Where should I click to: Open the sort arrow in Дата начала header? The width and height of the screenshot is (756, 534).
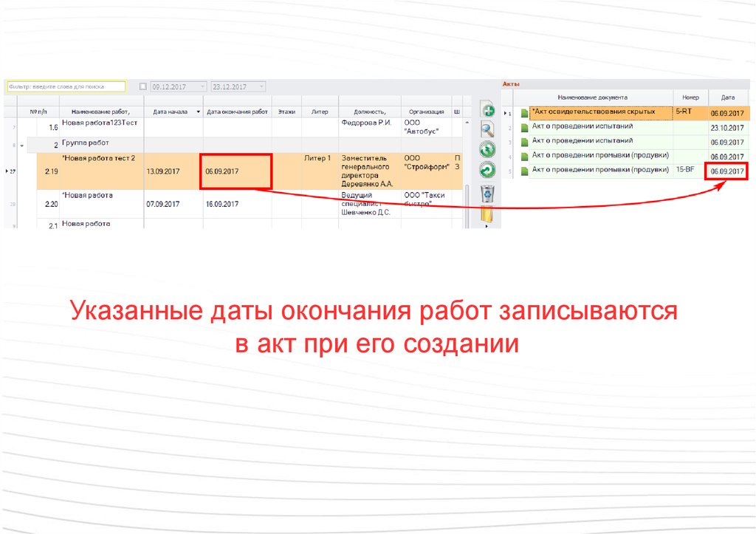coord(198,112)
